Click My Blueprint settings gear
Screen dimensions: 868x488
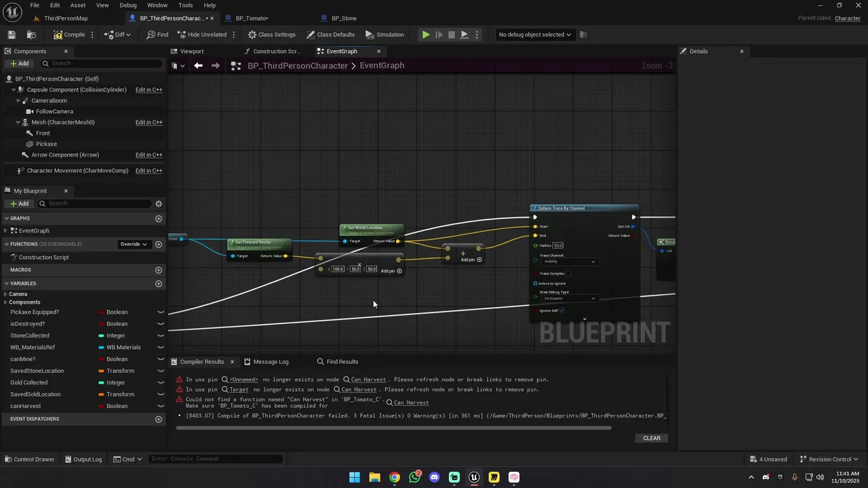pyautogui.click(x=159, y=203)
